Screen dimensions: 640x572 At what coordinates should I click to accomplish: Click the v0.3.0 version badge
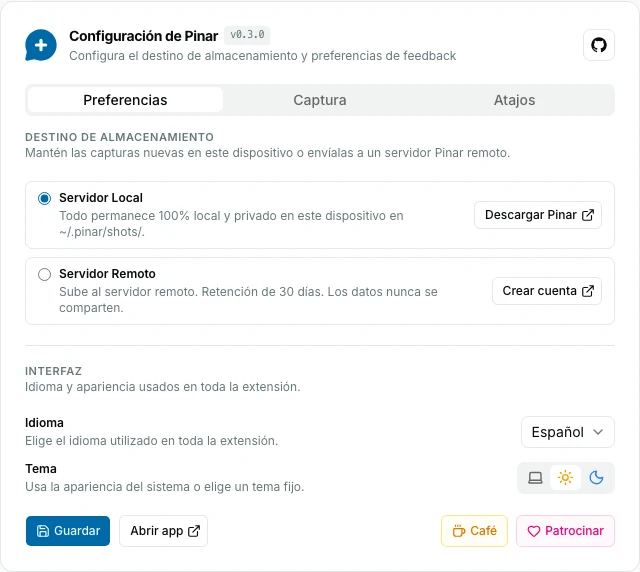pos(247,35)
